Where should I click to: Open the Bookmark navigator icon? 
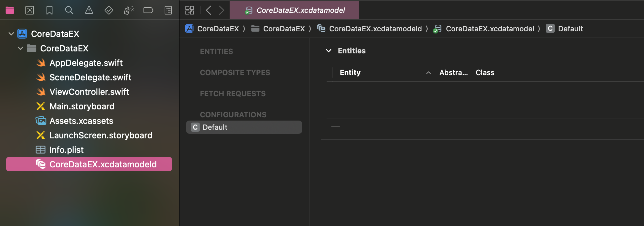pos(49,10)
